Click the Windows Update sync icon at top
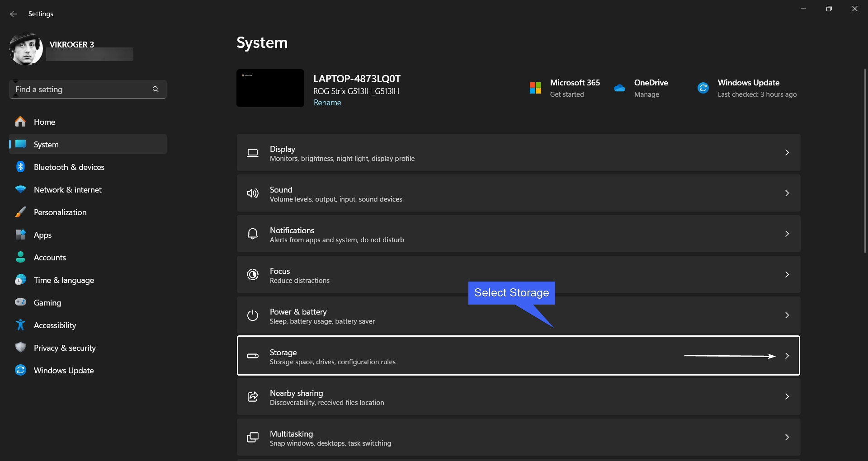Screen dimensions: 868x461 [x=703, y=88]
